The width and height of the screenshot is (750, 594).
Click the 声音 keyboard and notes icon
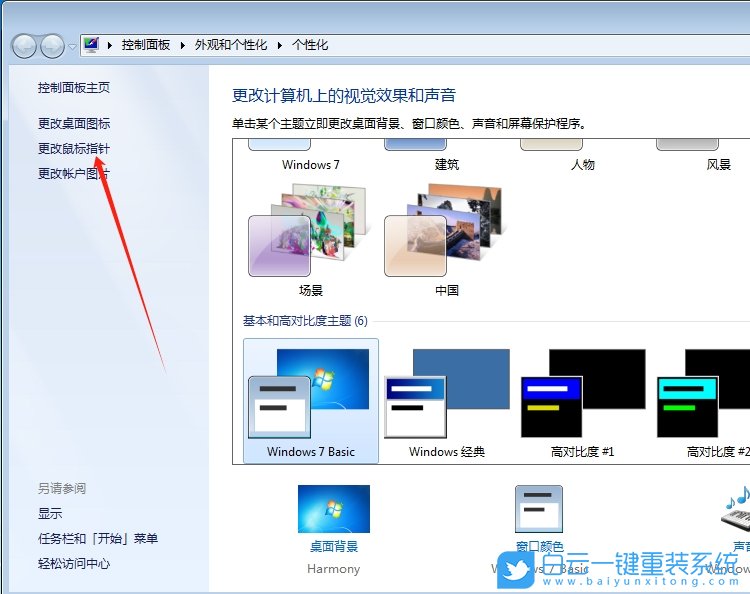(737, 509)
